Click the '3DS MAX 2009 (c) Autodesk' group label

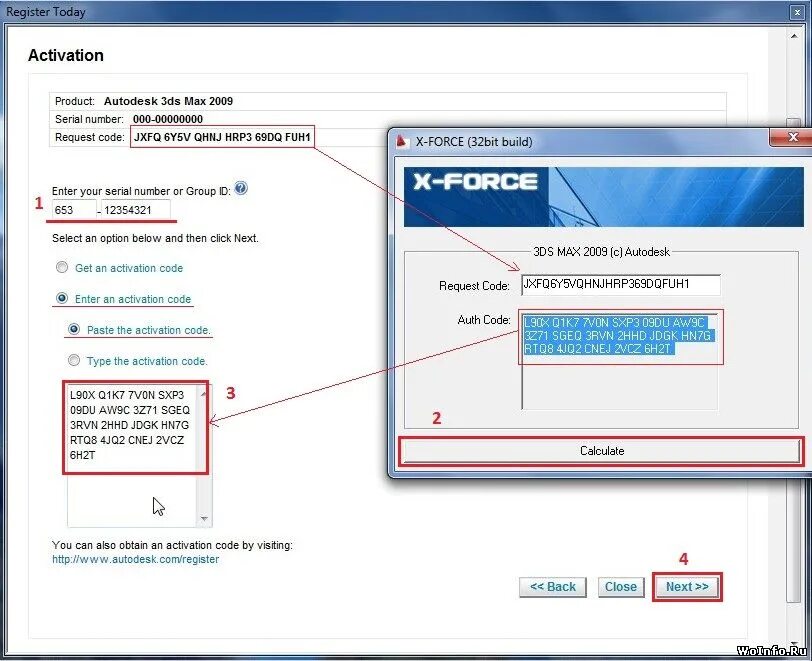point(601,252)
